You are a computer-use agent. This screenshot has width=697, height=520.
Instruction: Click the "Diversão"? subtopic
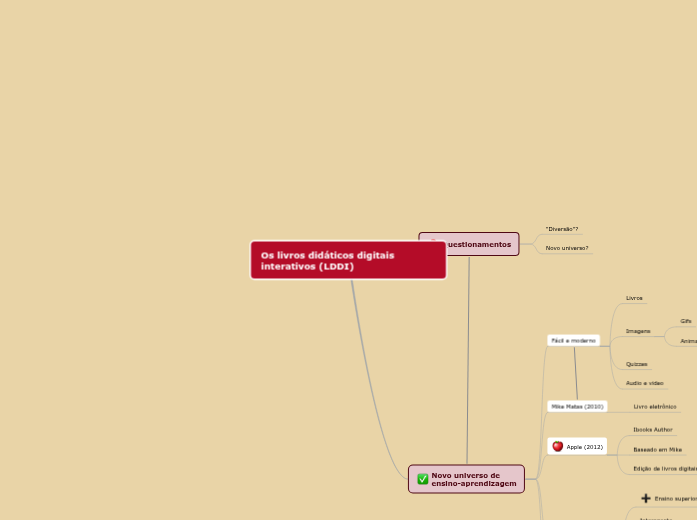point(562,229)
